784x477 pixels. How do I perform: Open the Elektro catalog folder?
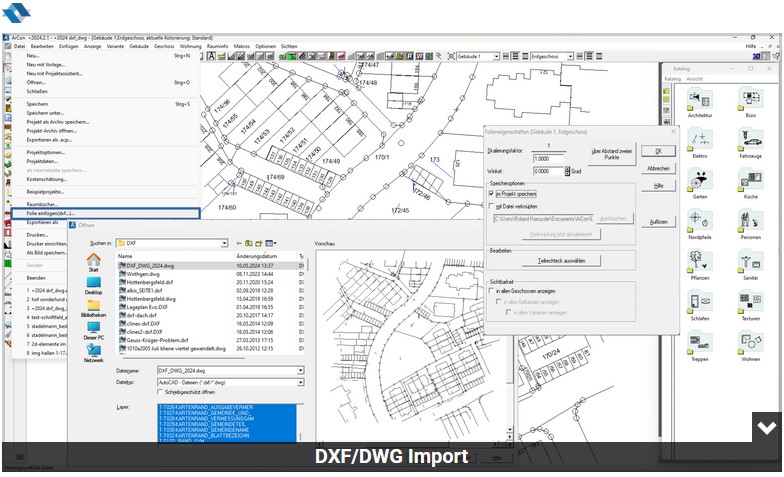point(700,143)
